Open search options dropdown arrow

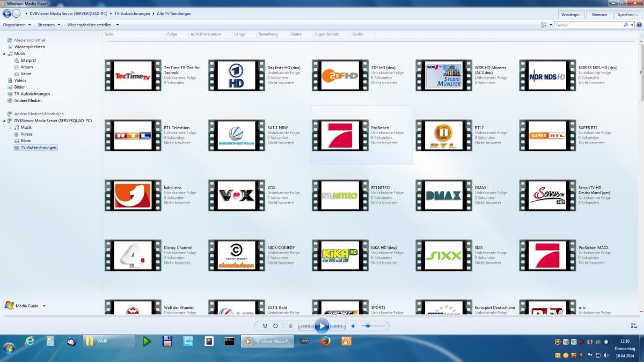(x=631, y=25)
